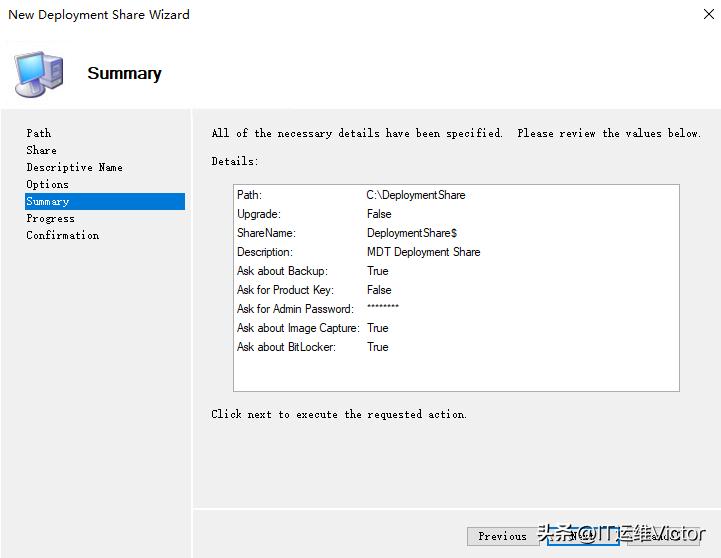The height and width of the screenshot is (558, 721).
Task: Close the New Deployment Share Wizard
Action: 709,14
